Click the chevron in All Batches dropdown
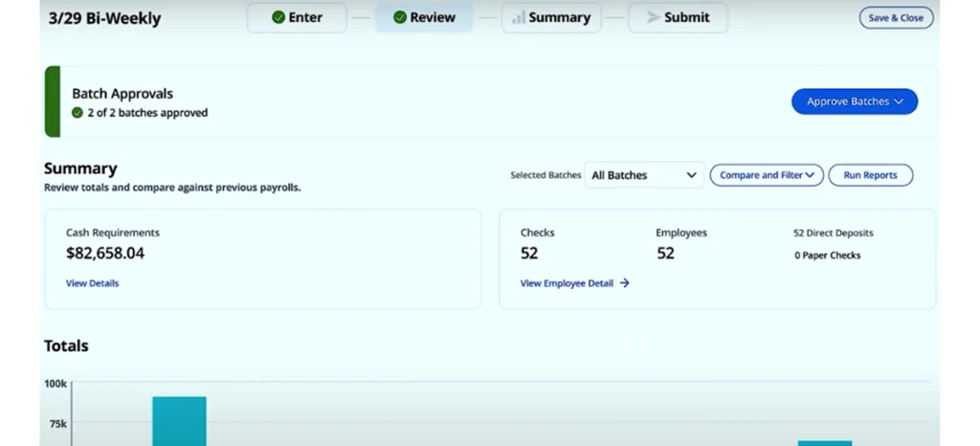 click(691, 175)
